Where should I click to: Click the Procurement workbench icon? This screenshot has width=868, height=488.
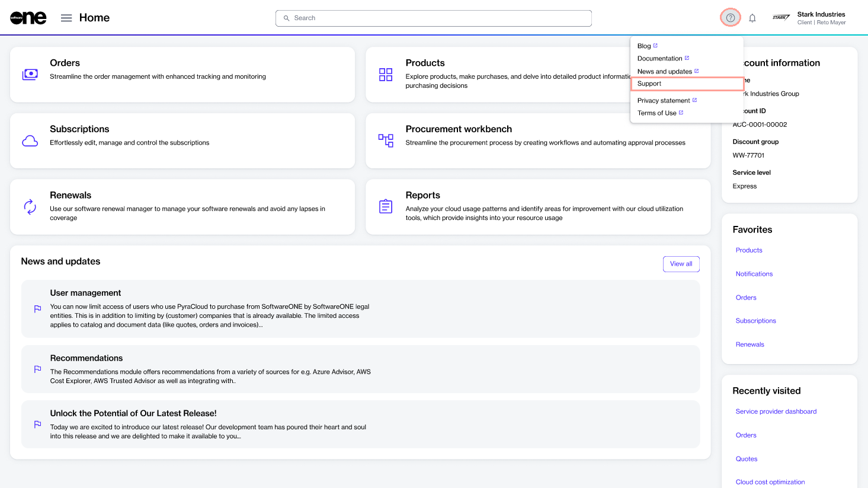386,141
